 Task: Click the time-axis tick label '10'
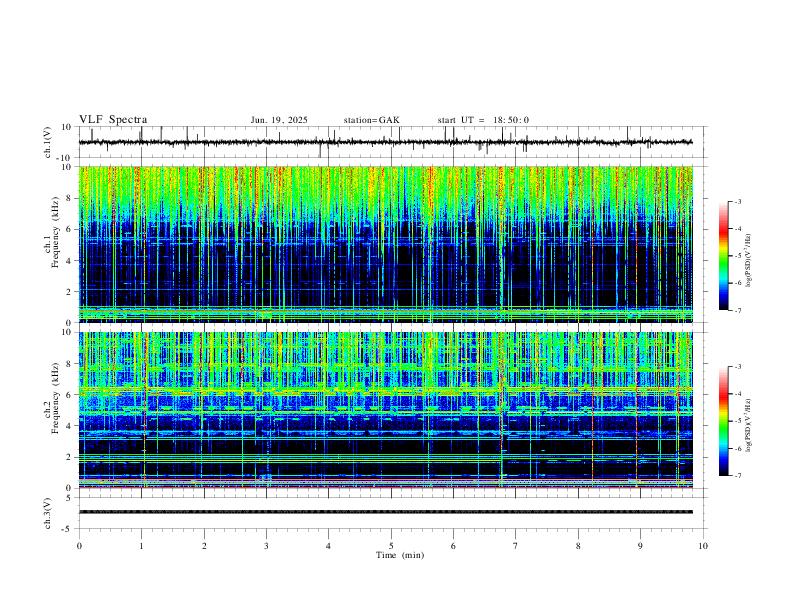coord(703,546)
